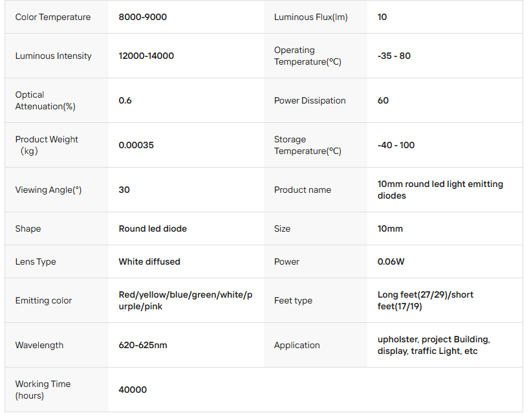This screenshot has width=529, height=420.
Task: Select the Viewing Angle value 30
Action: (x=124, y=190)
